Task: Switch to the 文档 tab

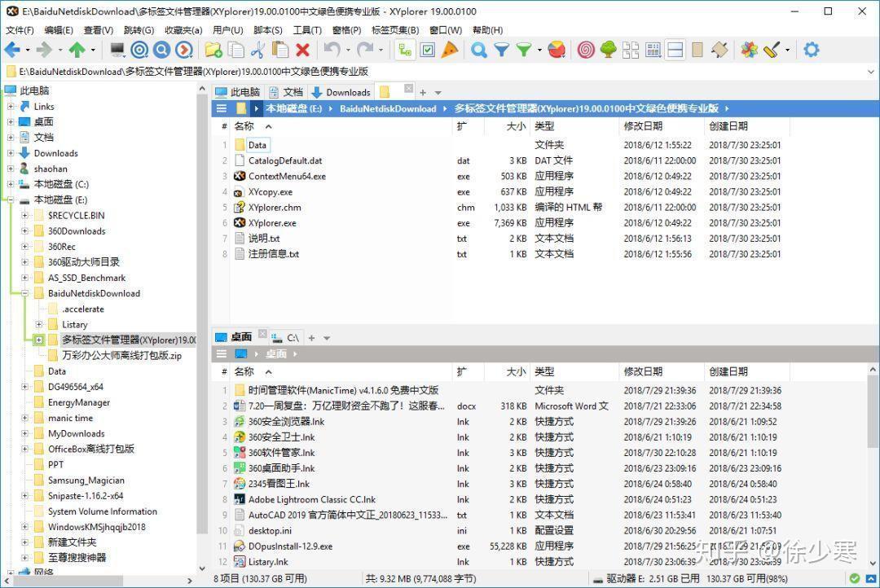Action: click(286, 93)
